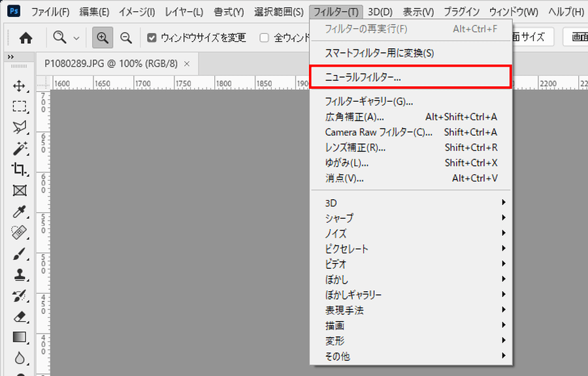
Task: Open フィルターギャラリー(G)...
Action: click(x=411, y=101)
